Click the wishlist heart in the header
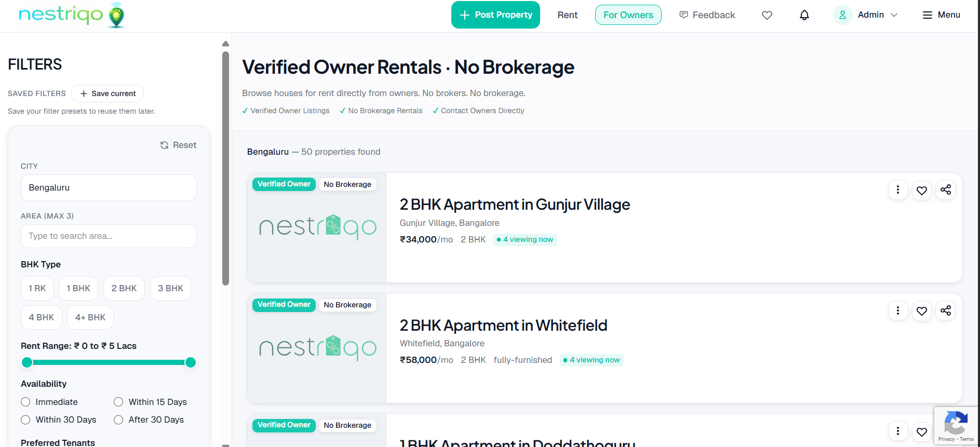Viewport: 980px width, 447px height. tap(767, 15)
